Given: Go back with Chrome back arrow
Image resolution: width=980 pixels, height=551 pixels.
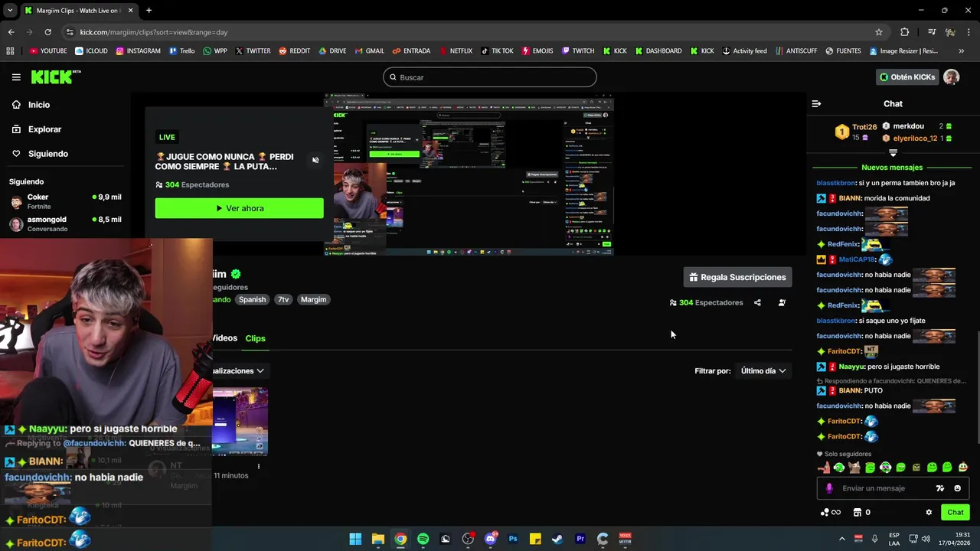Looking at the screenshot, I should pos(11,32).
